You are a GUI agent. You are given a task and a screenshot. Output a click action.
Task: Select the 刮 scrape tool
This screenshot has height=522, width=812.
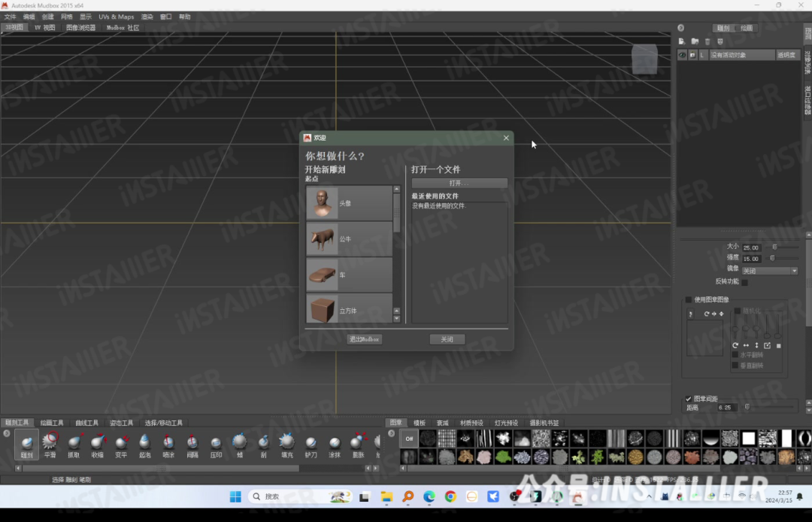click(263, 445)
